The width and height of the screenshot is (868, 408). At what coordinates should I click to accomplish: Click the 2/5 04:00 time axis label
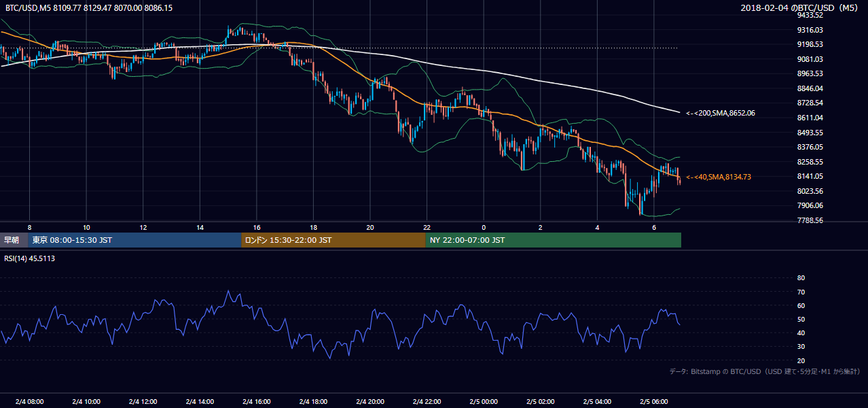point(598,401)
